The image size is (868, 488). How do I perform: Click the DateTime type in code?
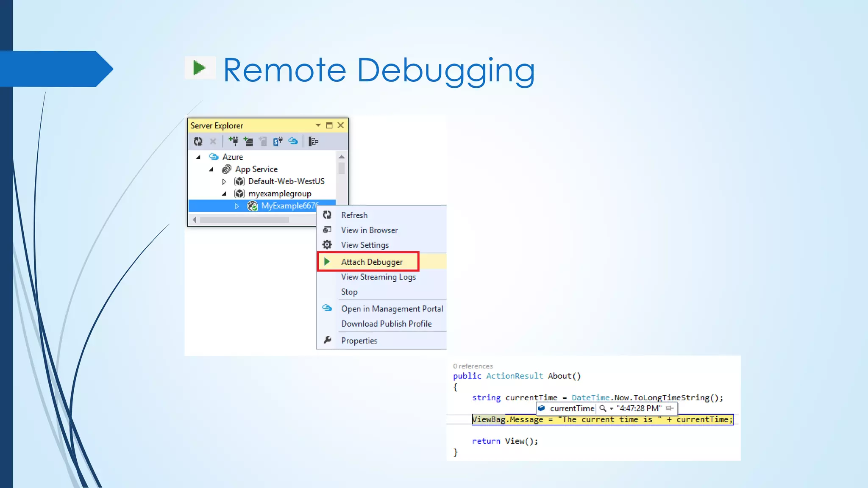590,397
